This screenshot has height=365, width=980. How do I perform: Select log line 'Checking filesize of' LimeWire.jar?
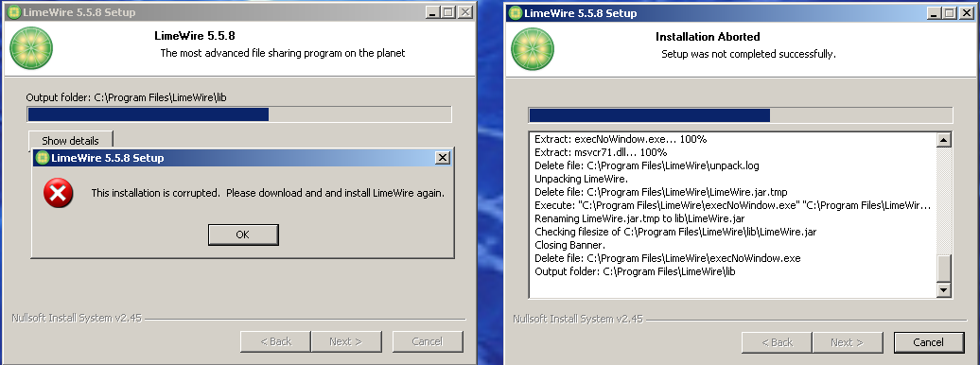click(675, 232)
